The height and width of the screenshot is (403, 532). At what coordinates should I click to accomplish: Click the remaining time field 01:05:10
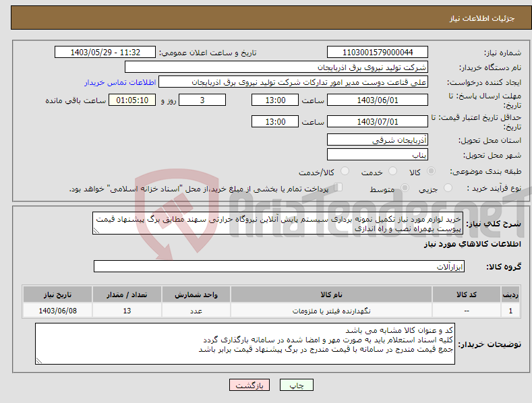[132, 100]
